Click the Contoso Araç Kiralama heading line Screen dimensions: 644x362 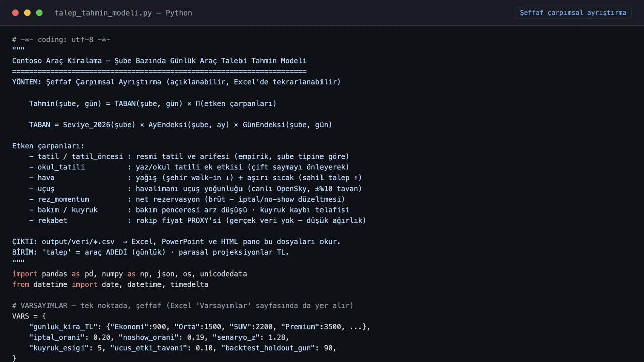coord(159,61)
